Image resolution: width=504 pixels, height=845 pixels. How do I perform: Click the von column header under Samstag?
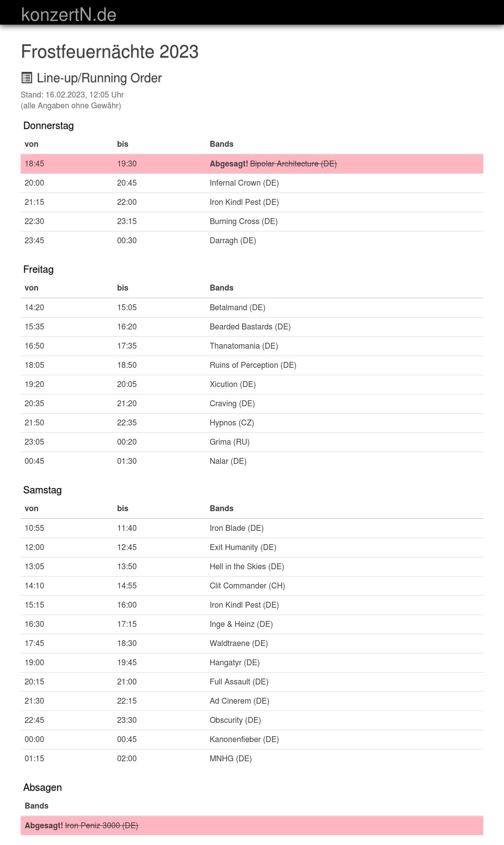pyautogui.click(x=31, y=508)
